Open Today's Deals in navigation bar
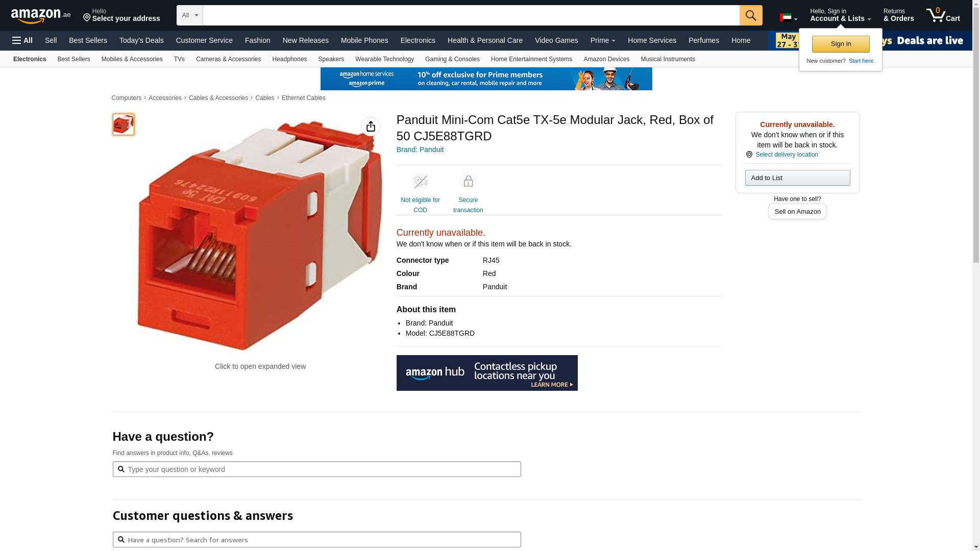This screenshot has height=551, width=980. click(x=141, y=40)
